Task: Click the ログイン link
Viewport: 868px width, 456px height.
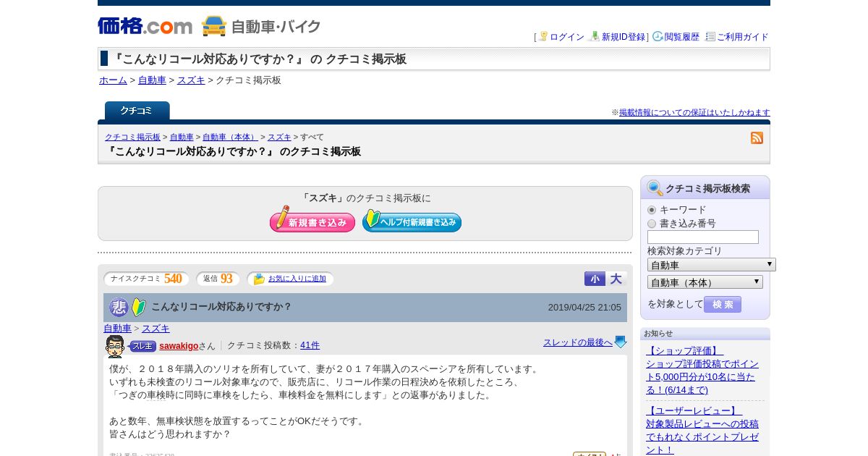Action: (x=567, y=37)
